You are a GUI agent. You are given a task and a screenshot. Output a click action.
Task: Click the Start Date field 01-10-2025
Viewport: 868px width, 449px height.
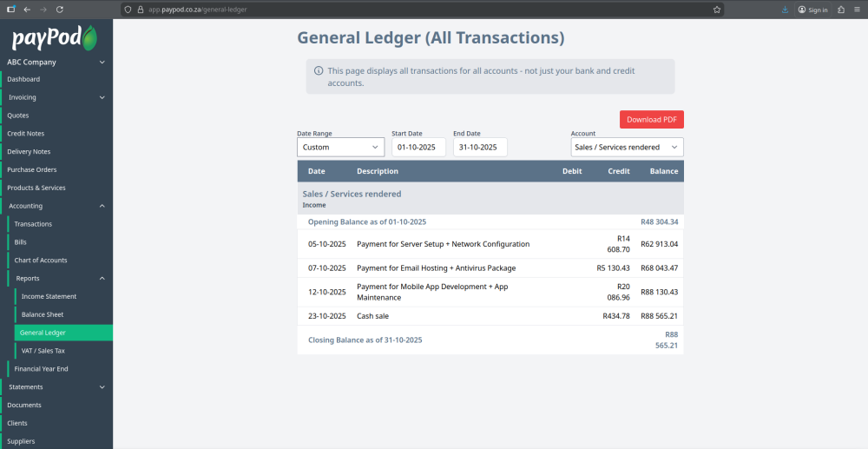coord(418,148)
